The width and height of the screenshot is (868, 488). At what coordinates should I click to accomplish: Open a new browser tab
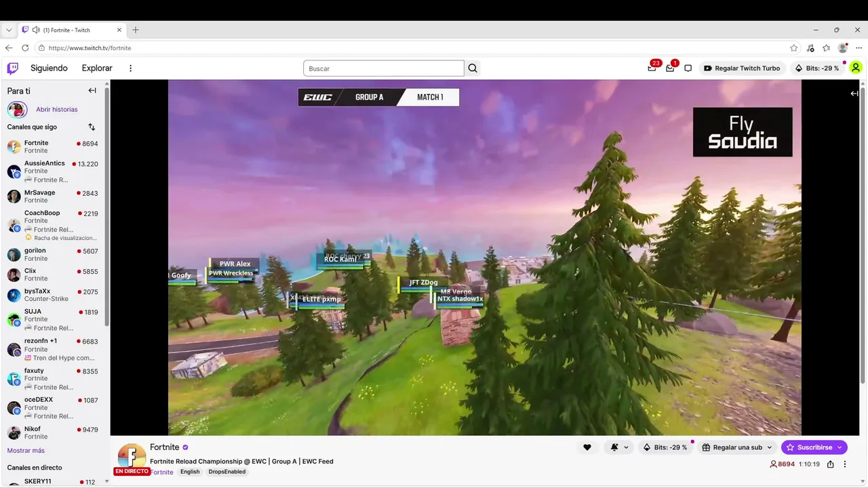(136, 30)
